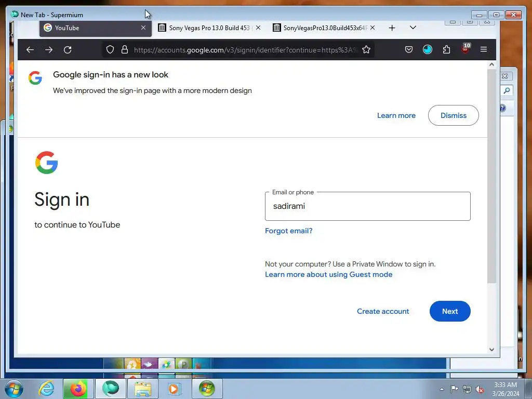Launch Internet Explorer from the taskbar

coord(46,389)
